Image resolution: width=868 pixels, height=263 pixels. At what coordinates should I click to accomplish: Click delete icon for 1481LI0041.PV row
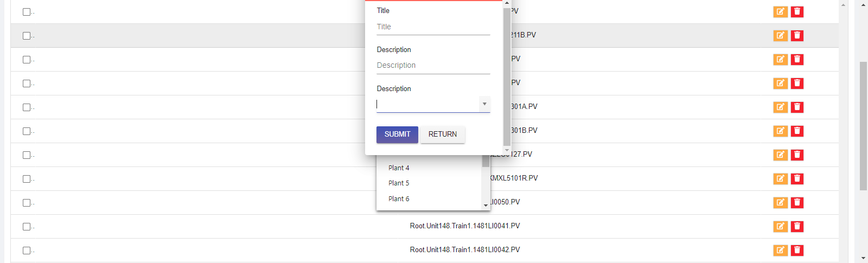click(797, 226)
